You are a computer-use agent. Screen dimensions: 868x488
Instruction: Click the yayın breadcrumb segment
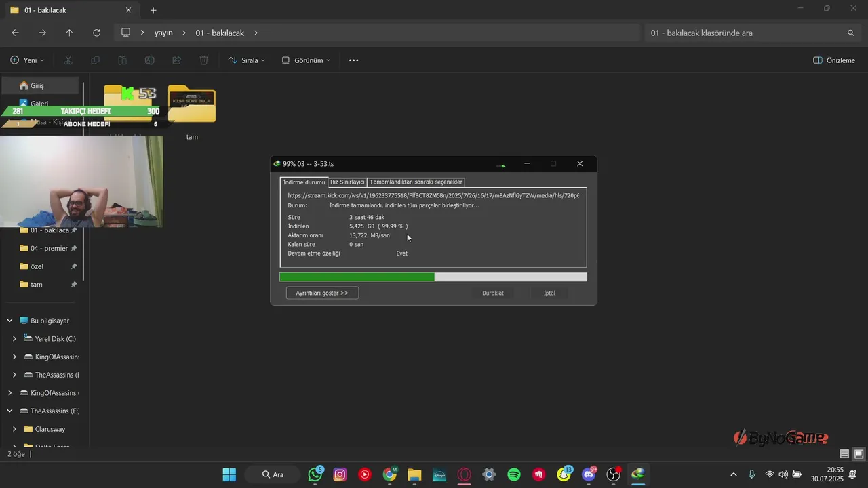[x=163, y=33]
